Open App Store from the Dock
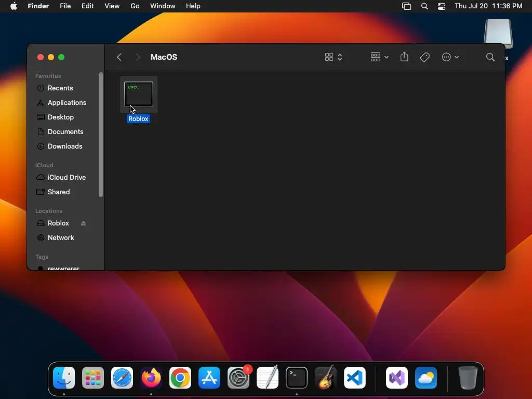The height and width of the screenshot is (399, 532). pyautogui.click(x=209, y=378)
